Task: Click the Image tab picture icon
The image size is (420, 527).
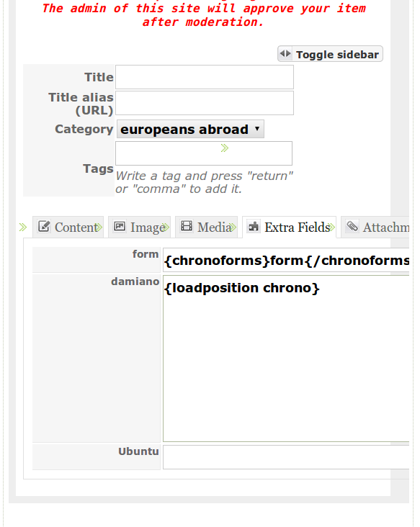Action: (x=120, y=226)
